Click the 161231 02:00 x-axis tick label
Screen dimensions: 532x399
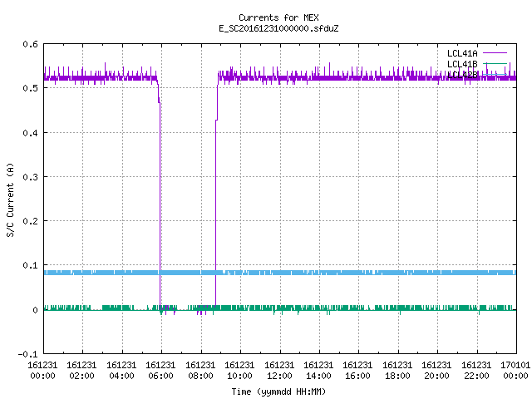pyautogui.click(x=81, y=371)
